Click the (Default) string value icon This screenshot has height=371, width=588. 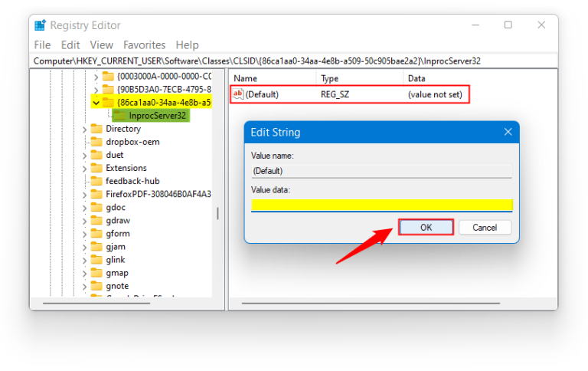coord(237,94)
